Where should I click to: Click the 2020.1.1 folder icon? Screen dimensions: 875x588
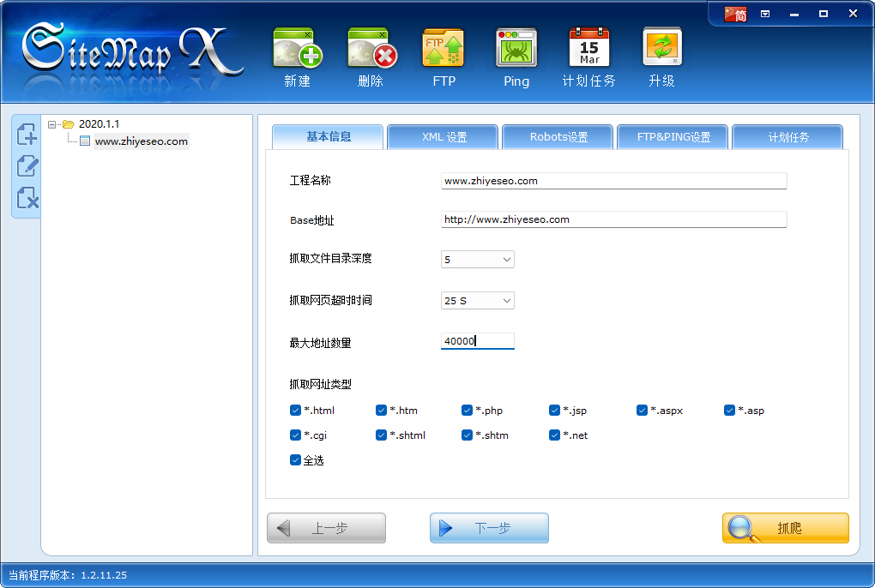[69, 124]
